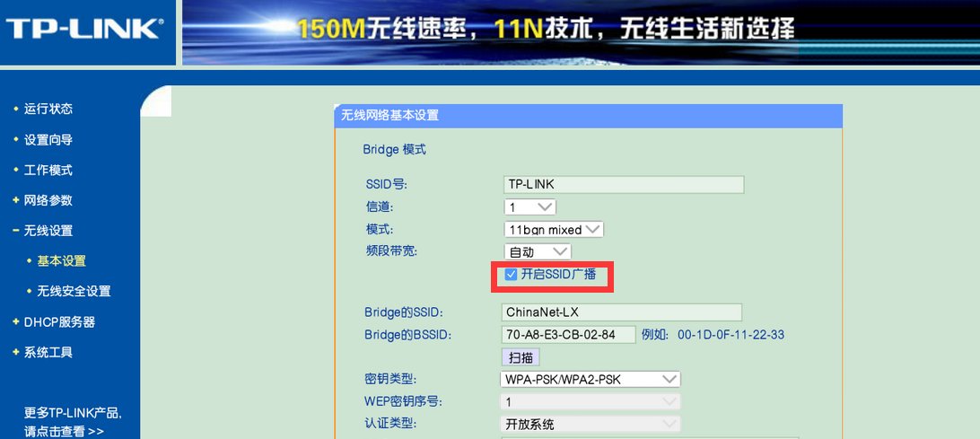Click the TP-LINK logo
980x439 pixels.
pyautogui.click(x=84, y=29)
